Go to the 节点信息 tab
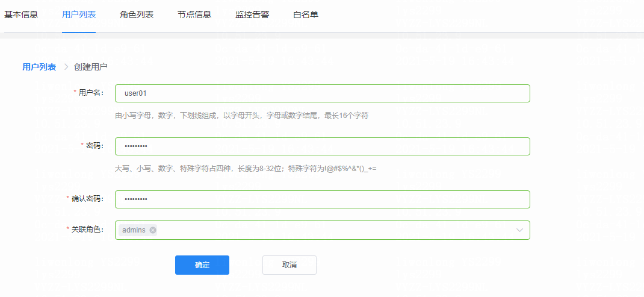The height and width of the screenshot is (297, 644). pos(194,14)
